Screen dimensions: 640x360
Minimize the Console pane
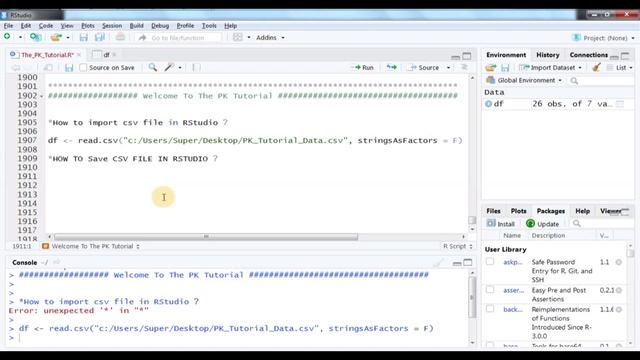(457, 263)
